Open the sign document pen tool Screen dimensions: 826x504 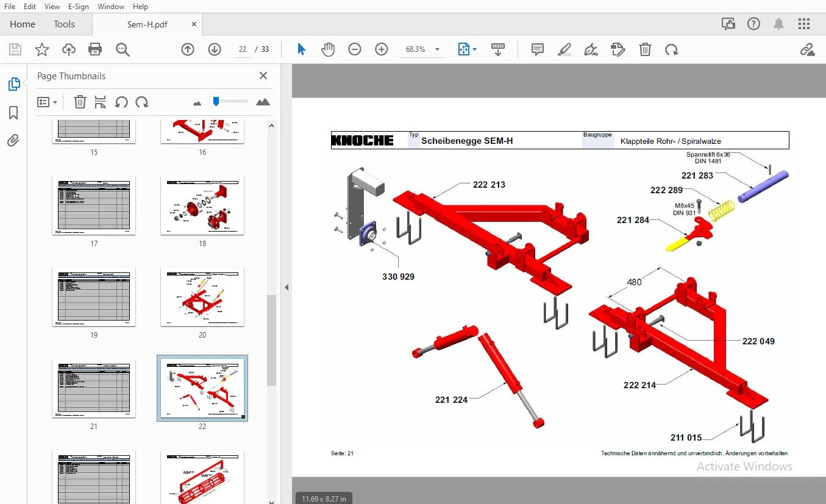(x=591, y=49)
